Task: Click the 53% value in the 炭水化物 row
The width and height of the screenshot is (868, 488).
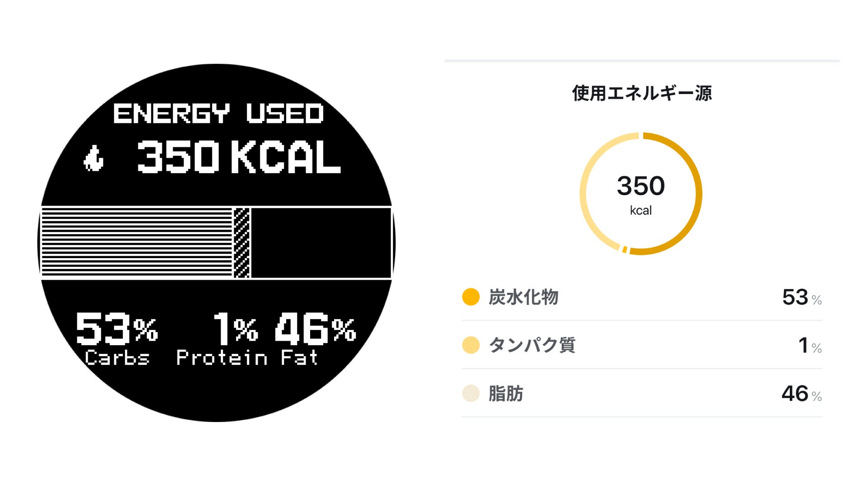Action: point(801,297)
